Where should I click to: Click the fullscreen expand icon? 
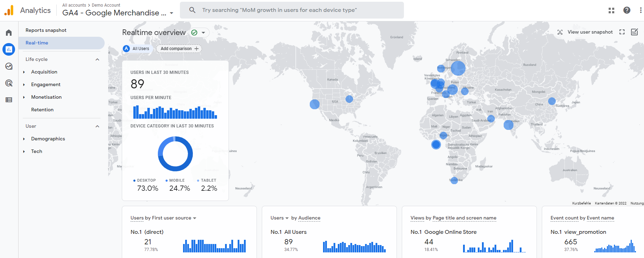click(622, 32)
